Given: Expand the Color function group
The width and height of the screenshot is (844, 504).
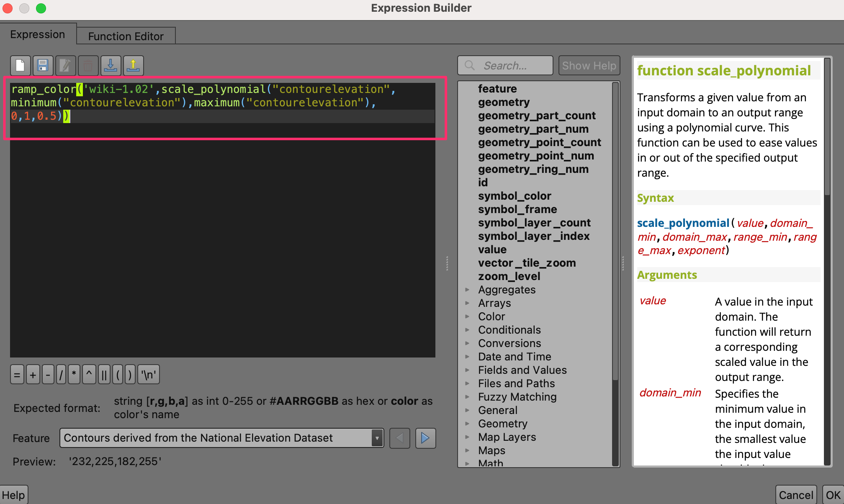Looking at the screenshot, I should (x=467, y=316).
